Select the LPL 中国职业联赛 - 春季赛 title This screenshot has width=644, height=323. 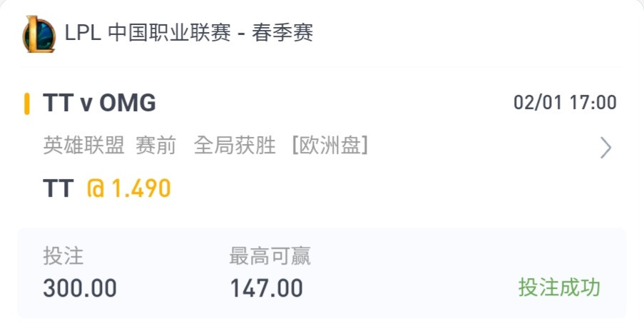189,33
